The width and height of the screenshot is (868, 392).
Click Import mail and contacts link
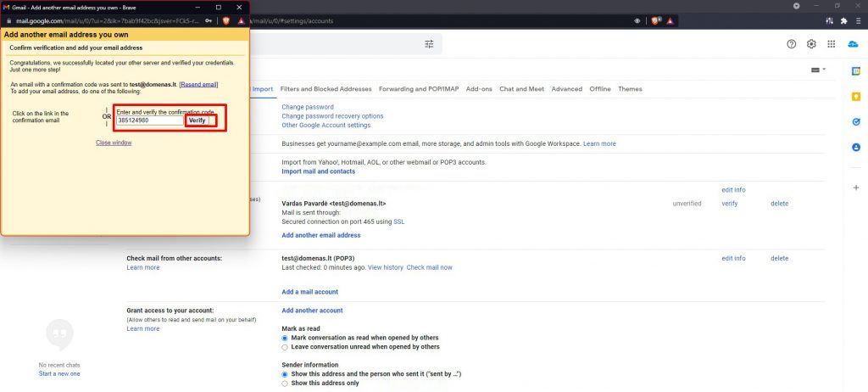click(x=319, y=171)
